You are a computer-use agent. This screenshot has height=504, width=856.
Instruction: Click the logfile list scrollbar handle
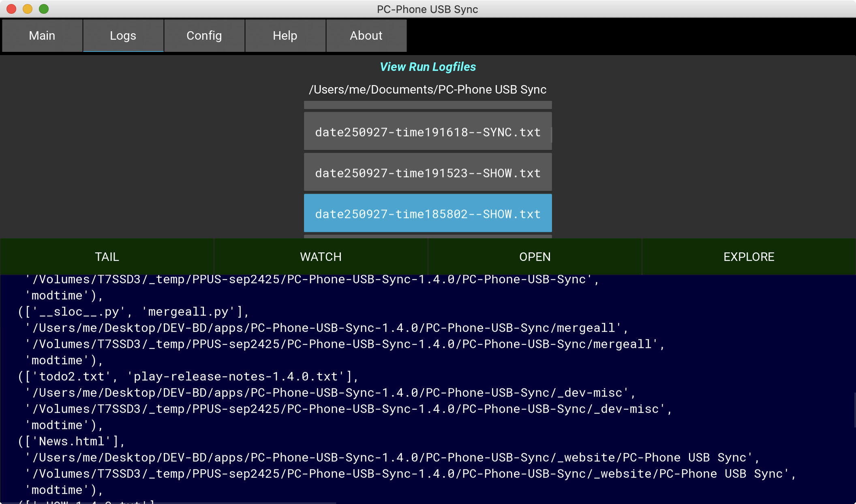(x=551, y=135)
